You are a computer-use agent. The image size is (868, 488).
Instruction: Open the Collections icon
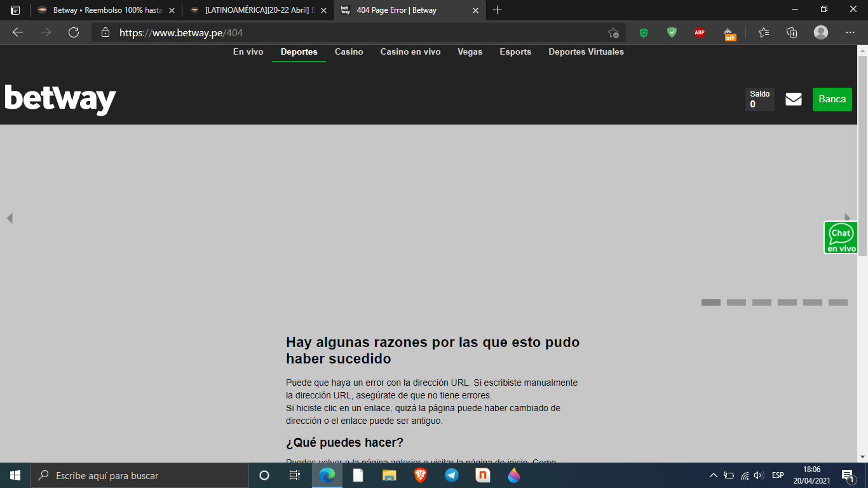click(792, 32)
